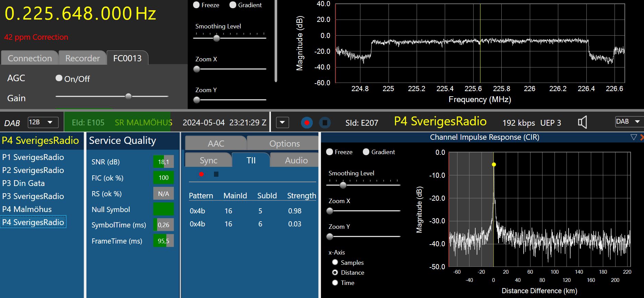Start recording with the red record button

(x=307, y=123)
